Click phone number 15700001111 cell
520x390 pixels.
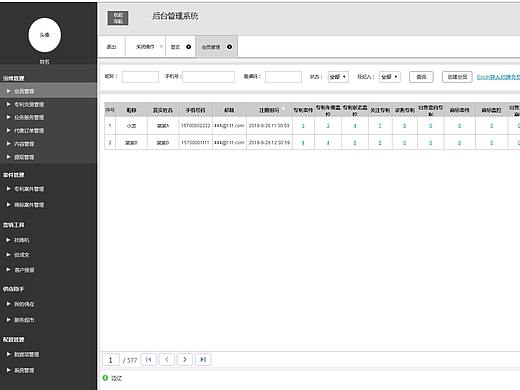pos(196,143)
